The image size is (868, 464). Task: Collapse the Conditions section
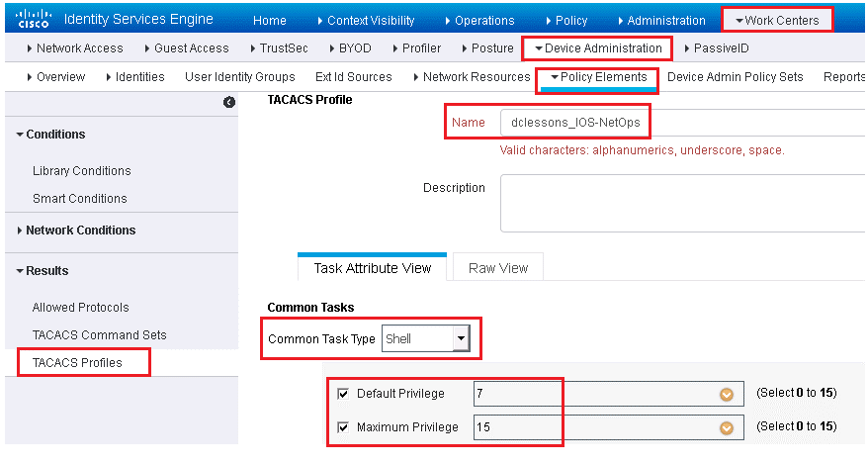[x=51, y=134]
